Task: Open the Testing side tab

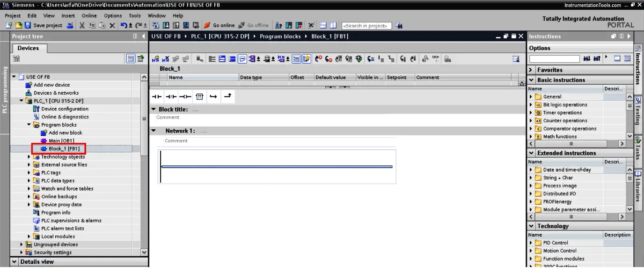Action: click(639, 112)
